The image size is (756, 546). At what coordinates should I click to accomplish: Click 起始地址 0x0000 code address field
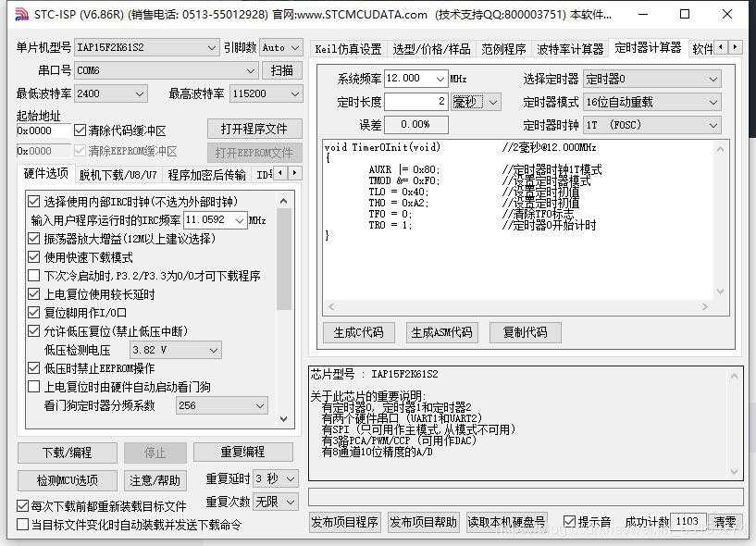click(43, 130)
